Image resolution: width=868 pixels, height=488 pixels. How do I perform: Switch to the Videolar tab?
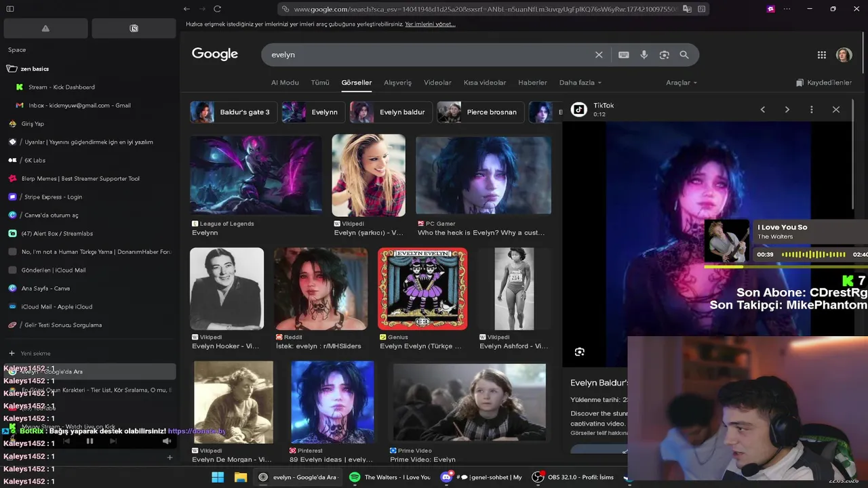(437, 83)
